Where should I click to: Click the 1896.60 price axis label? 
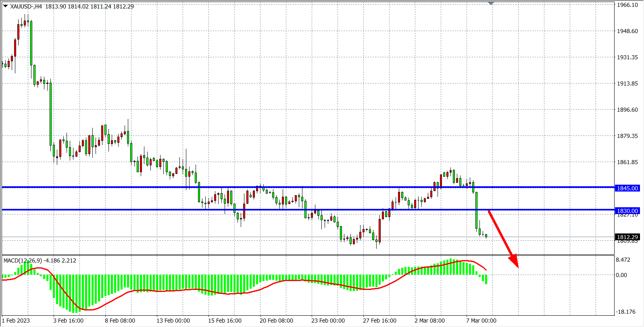627,110
